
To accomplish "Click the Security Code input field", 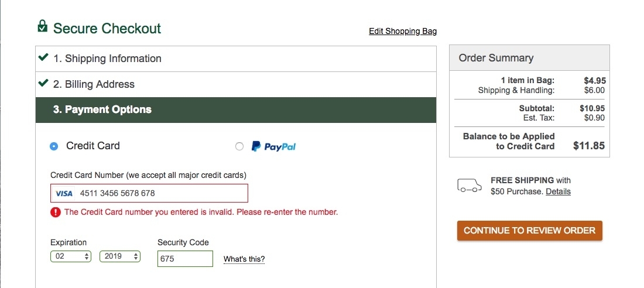I will tap(185, 259).
